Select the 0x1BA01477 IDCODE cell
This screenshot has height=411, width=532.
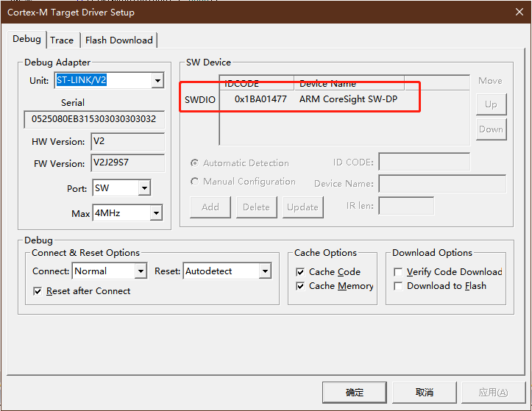click(260, 99)
